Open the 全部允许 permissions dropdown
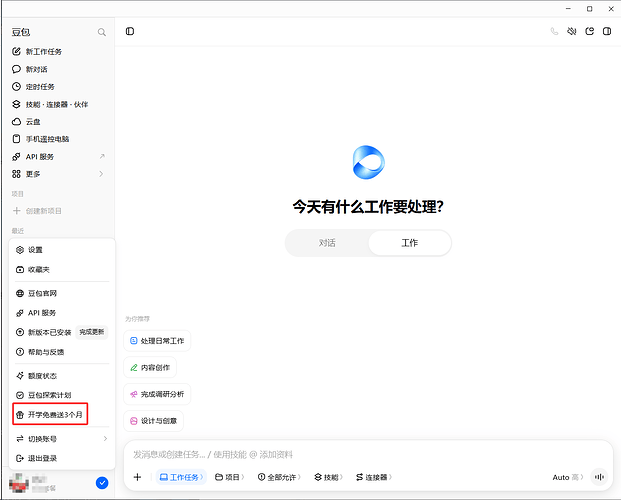Image resolution: width=621 pixels, height=500 pixels. pos(279,477)
